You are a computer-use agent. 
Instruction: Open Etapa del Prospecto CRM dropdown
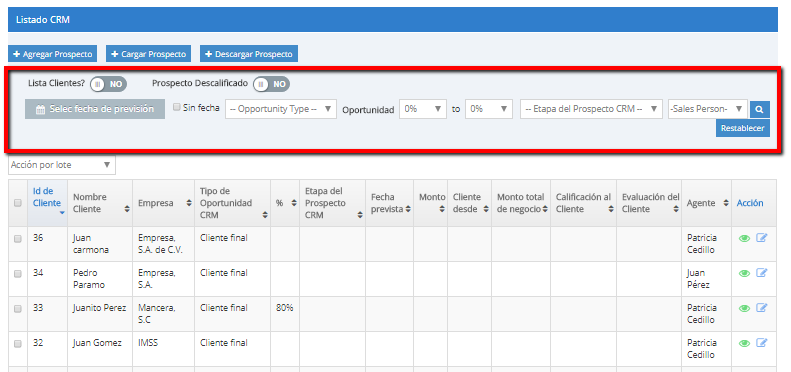[x=591, y=109]
